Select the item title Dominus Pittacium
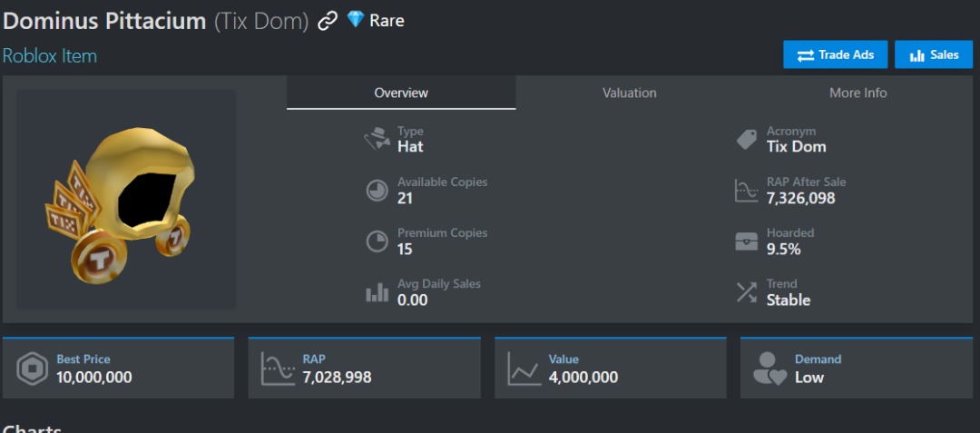 click(104, 21)
